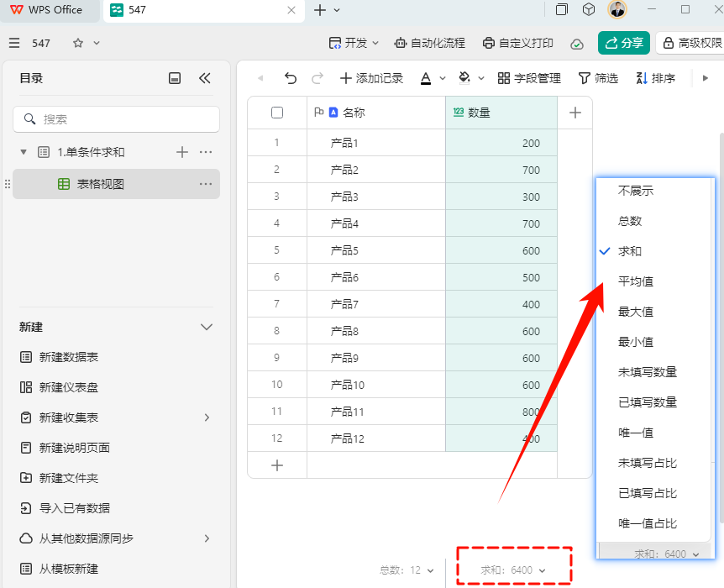Focus the 搜索 search field
The width and height of the screenshot is (724, 588).
click(117, 119)
